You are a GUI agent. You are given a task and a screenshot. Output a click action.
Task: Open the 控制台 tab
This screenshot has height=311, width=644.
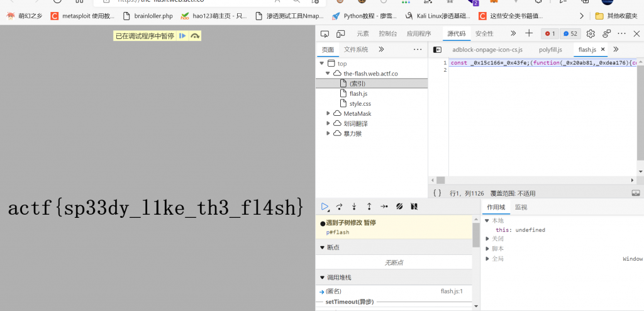pos(387,34)
